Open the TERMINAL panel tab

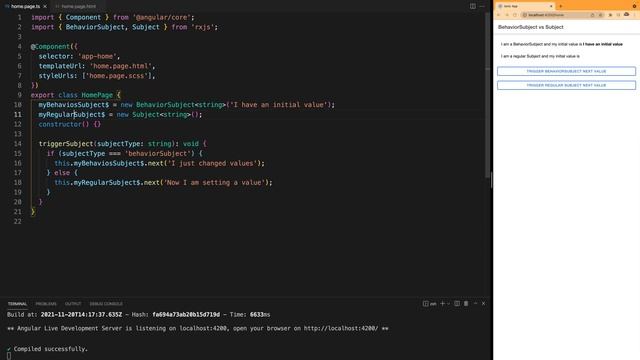click(x=17, y=304)
